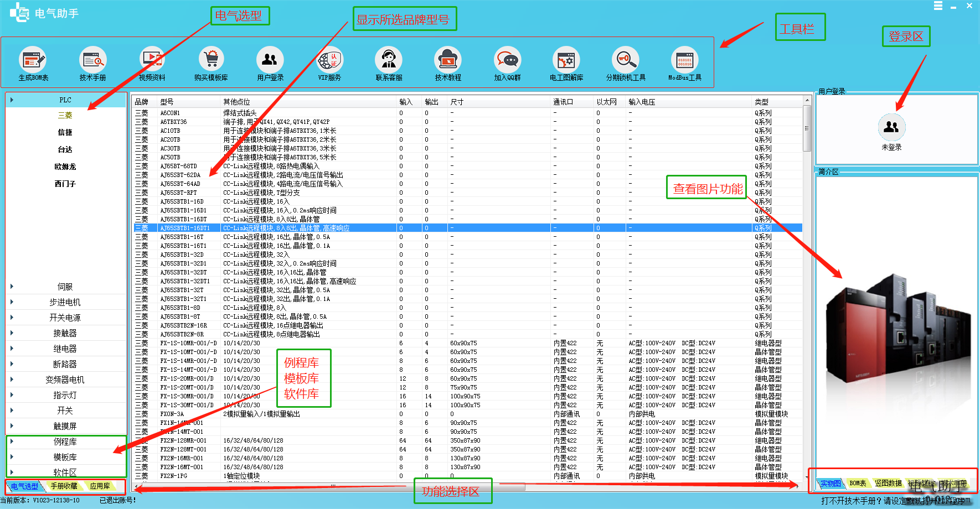Open the menu icon in title bar

[x=938, y=6]
